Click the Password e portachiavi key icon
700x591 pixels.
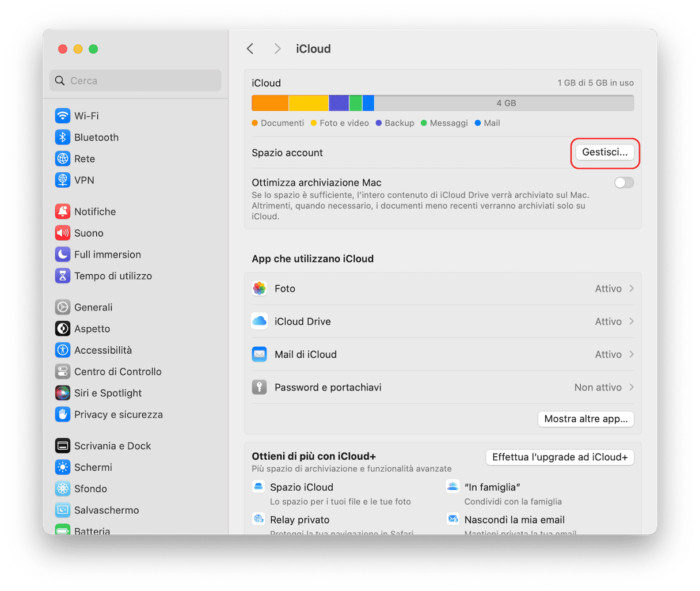[x=260, y=387]
